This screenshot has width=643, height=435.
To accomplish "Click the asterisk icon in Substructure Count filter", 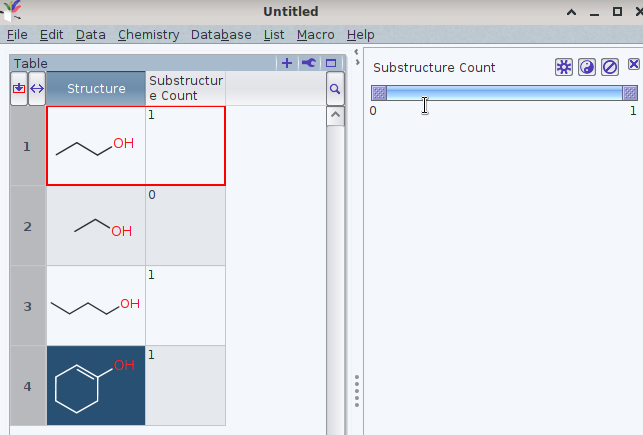I will (x=565, y=67).
